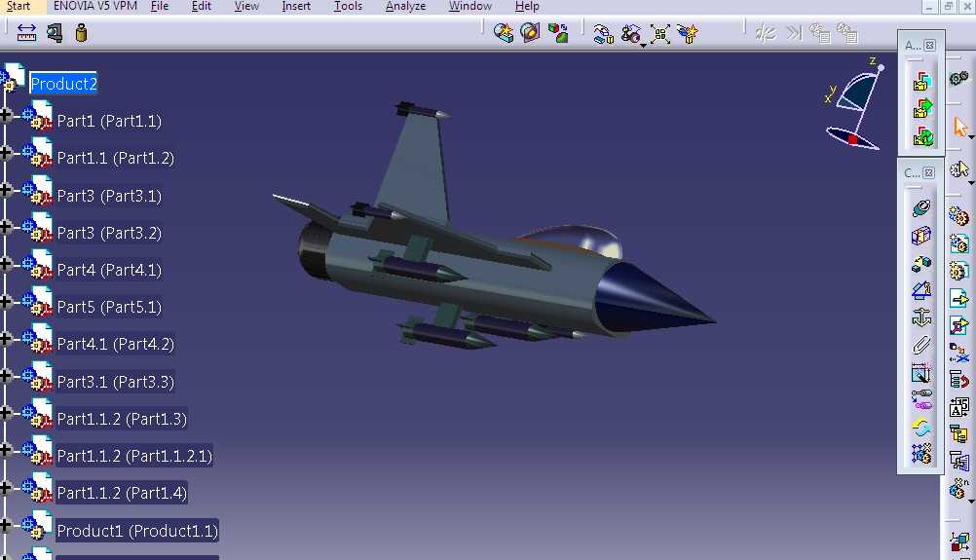Click the gears icon at top of right toolbar
This screenshot has width=976, height=560.
coord(959,78)
